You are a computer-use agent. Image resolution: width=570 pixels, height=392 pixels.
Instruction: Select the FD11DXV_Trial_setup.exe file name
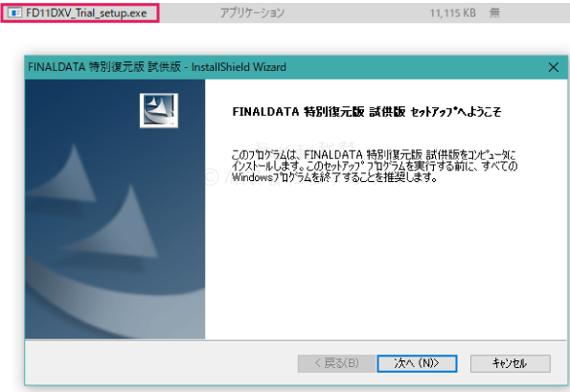[x=86, y=13]
